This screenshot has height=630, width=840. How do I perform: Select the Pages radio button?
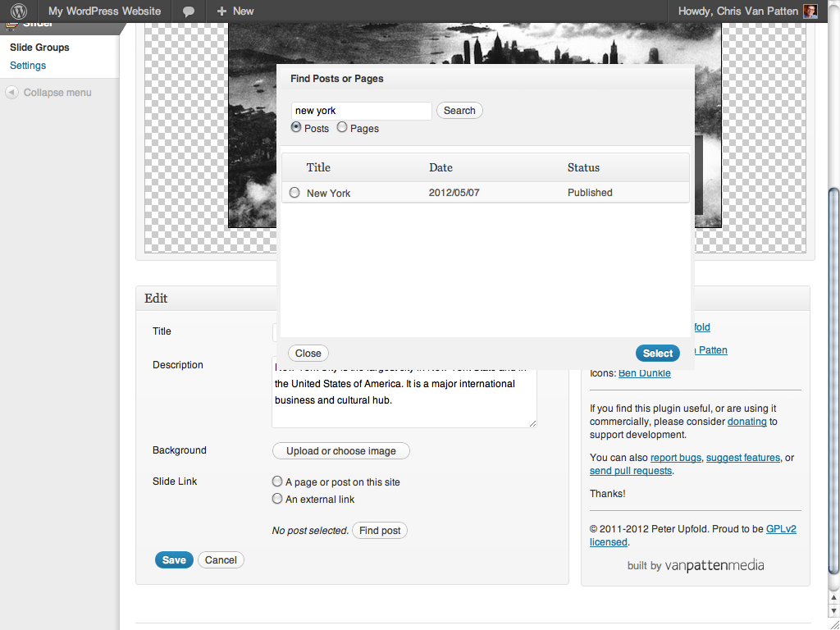click(342, 127)
